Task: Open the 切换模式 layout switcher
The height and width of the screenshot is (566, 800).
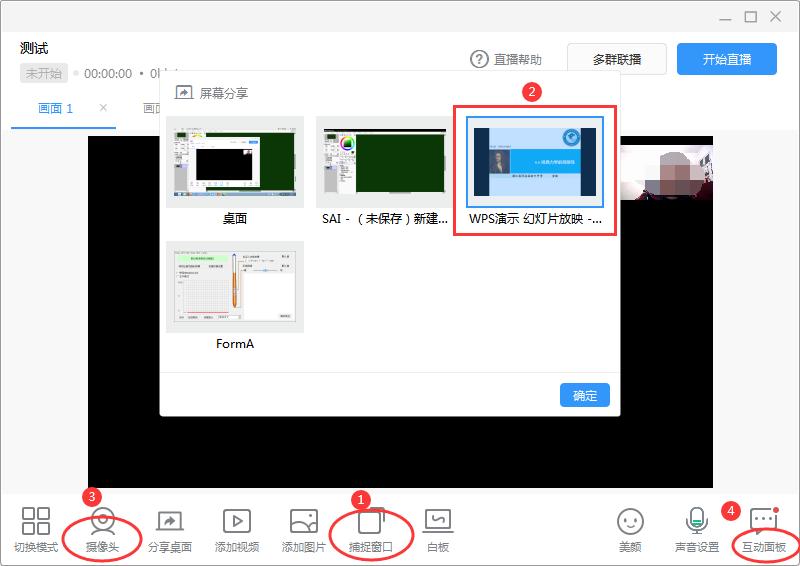Action: [x=36, y=530]
